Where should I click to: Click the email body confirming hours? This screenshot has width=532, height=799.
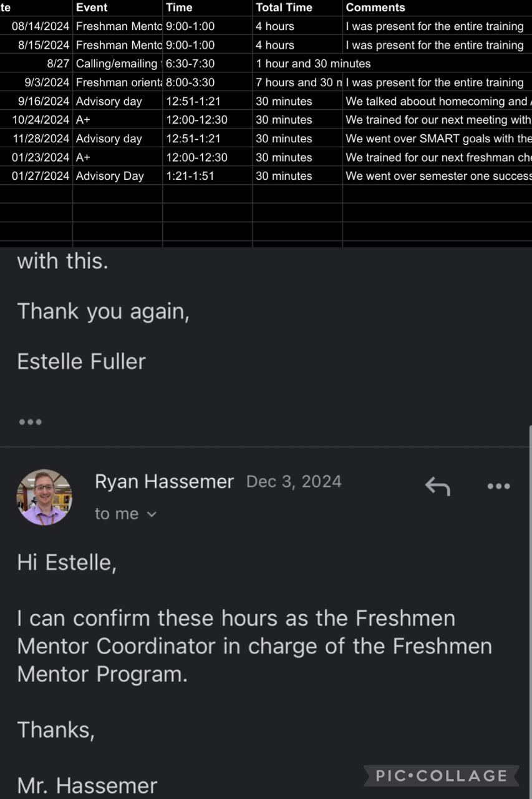[254, 646]
